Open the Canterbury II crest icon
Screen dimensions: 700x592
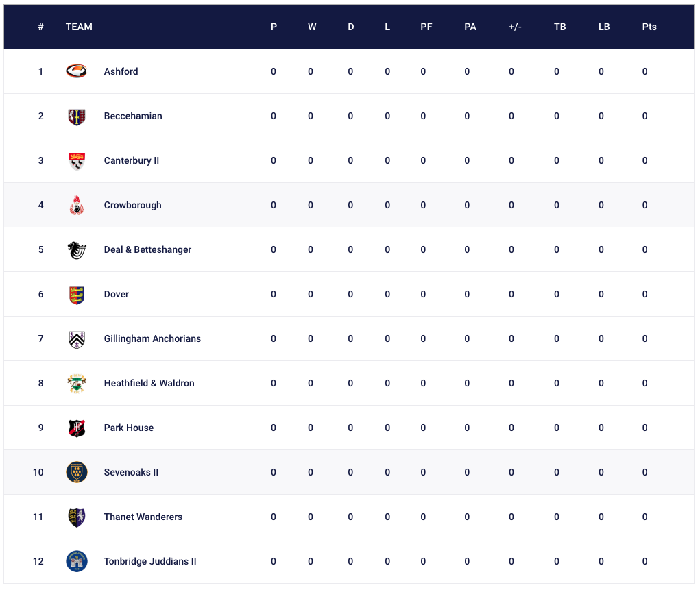(76, 162)
